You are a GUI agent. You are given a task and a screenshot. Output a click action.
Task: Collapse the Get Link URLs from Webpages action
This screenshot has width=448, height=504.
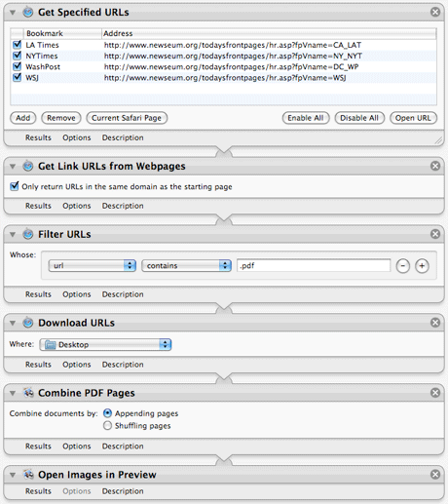(13, 166)
